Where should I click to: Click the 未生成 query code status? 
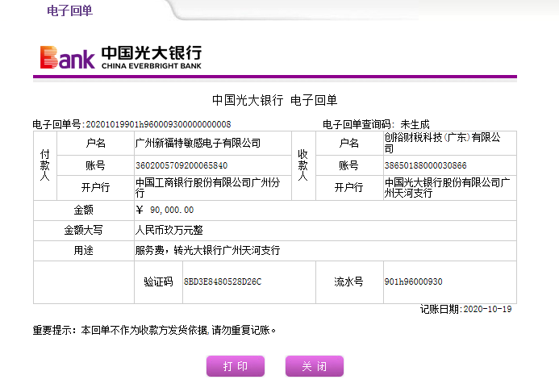point(415,124)
